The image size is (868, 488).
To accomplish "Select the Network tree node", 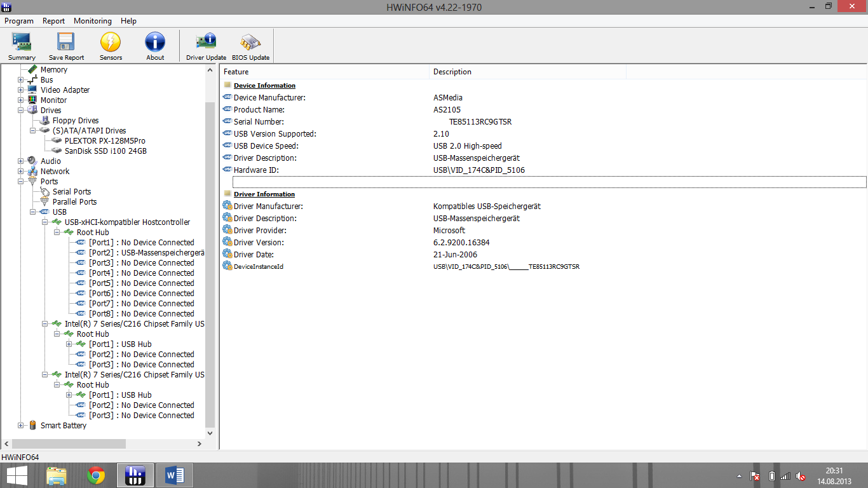I will [x=55, y=172].
